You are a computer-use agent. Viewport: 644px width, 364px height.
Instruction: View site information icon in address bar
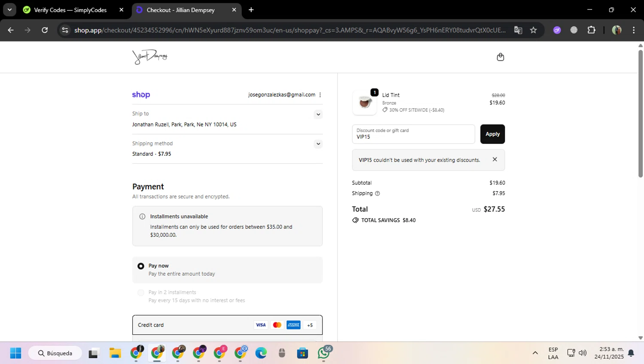[x=65, y=30]
